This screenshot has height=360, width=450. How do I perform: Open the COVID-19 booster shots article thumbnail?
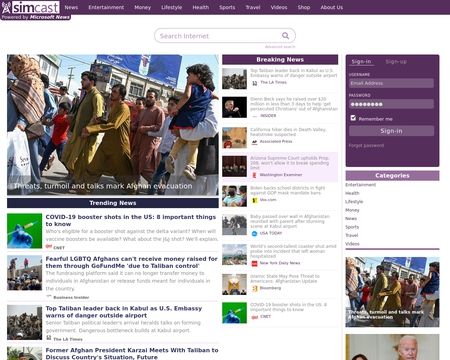tap(24, 231)
